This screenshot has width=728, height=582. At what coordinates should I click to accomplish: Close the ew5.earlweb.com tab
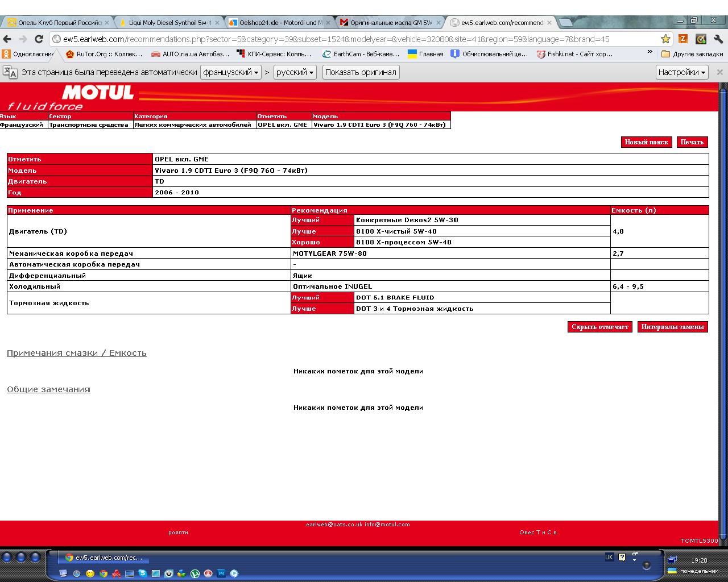tap(549, 23)
